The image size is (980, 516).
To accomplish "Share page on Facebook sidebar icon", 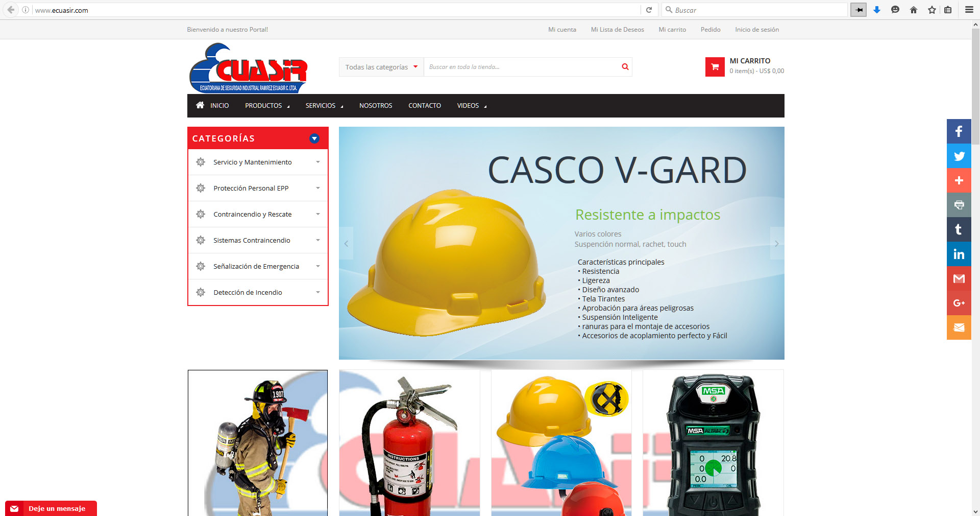I will coord(959,131).
